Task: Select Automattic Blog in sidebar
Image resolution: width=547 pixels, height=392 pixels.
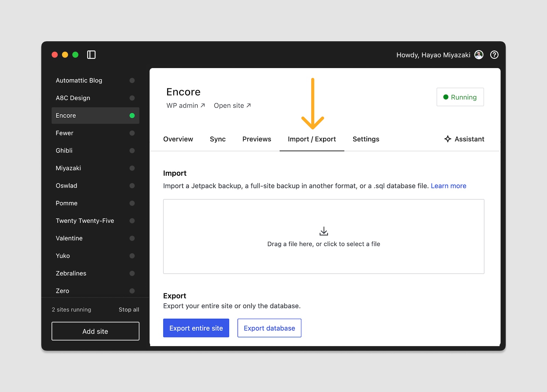Action: click(x=95, y=80)
